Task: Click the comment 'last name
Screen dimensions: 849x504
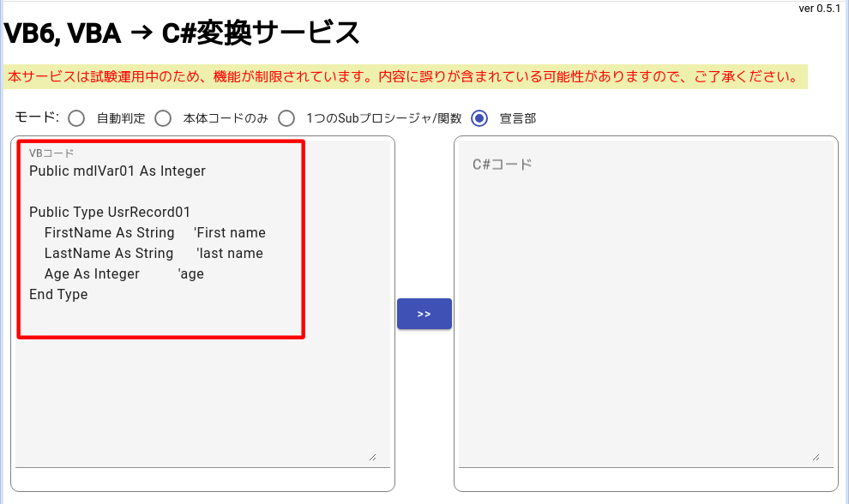Action: point(230,254)
